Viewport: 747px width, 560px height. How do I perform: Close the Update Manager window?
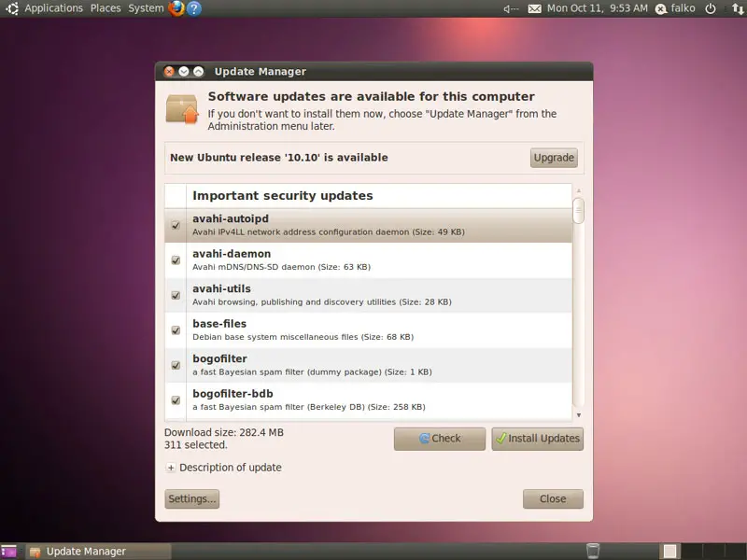pos(169,72)
